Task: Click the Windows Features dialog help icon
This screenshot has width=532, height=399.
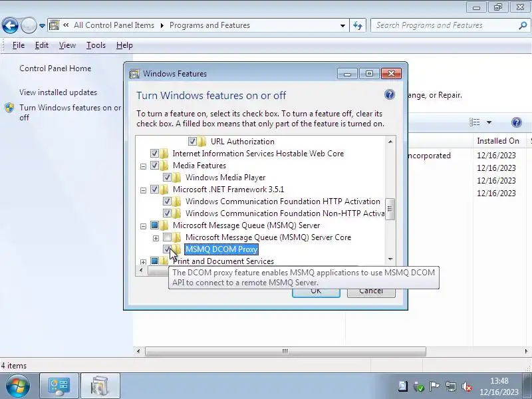Action: (x=390, y=94)
